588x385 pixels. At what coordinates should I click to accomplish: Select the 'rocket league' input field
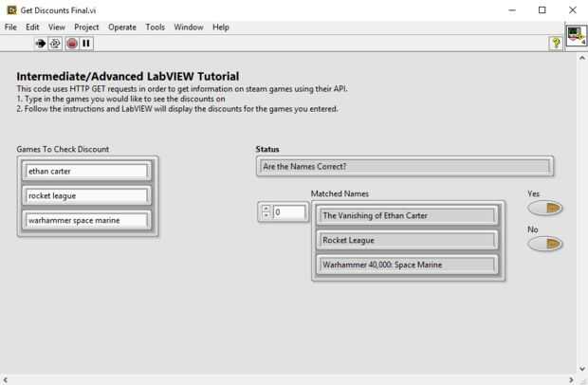point(86,196)
